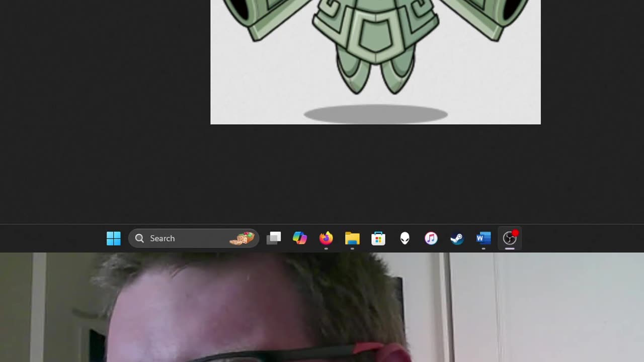
Task: Click the bread search highlight icon
Action: coord(242,238)
